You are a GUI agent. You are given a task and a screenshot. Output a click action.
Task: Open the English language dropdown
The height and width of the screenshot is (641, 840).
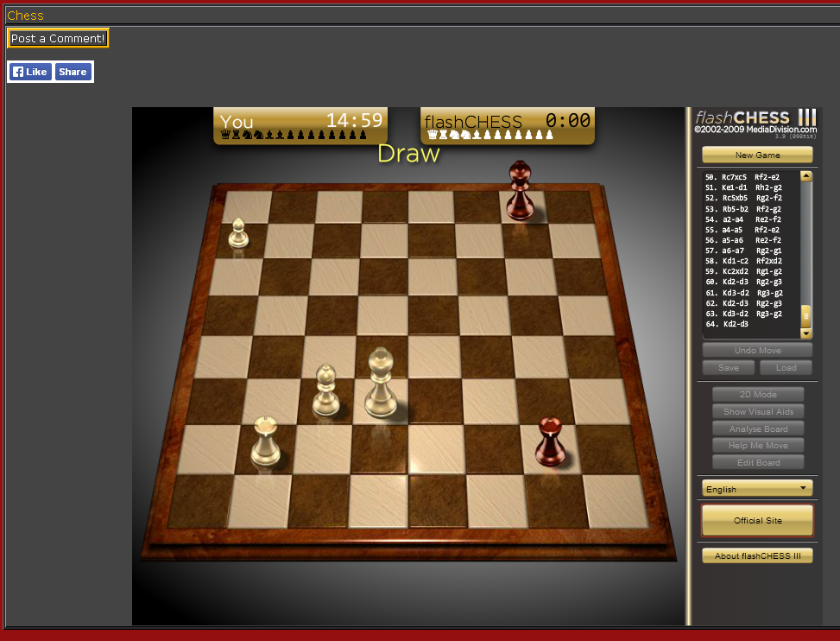[x=757, y=489]
